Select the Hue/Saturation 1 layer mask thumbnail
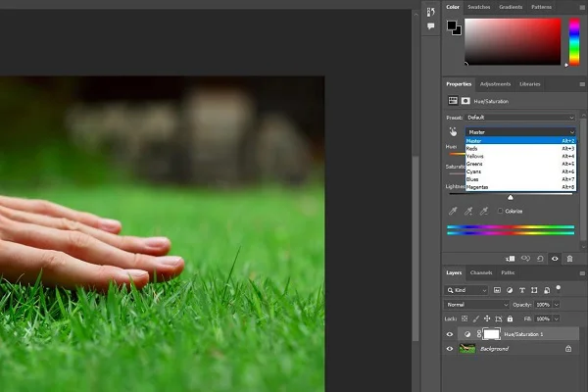 click(x=492, y=334)
